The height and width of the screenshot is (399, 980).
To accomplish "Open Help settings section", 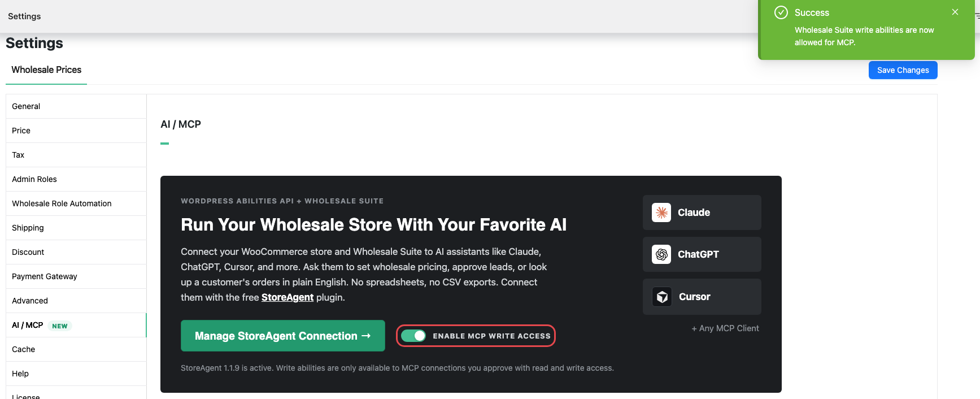I will (x=76, y=374).
